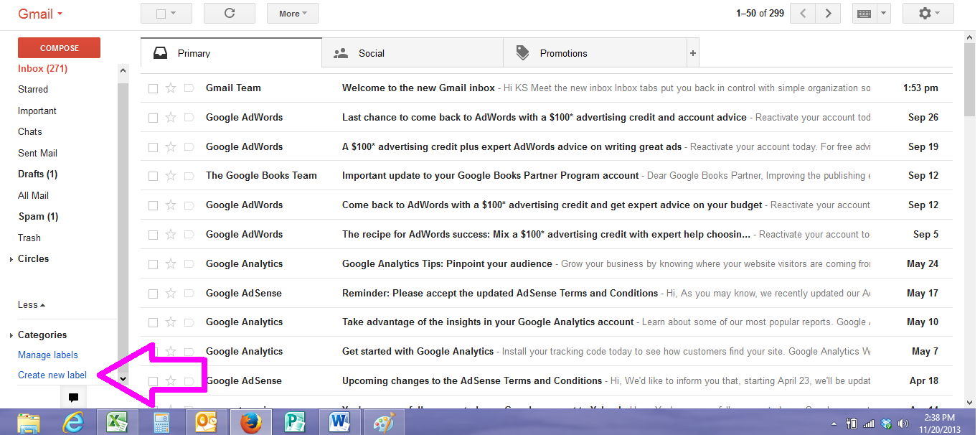Star the AdWords Sep 26 message
The height and width of the screenshot is (435, 980).
(x=171, y=118)
